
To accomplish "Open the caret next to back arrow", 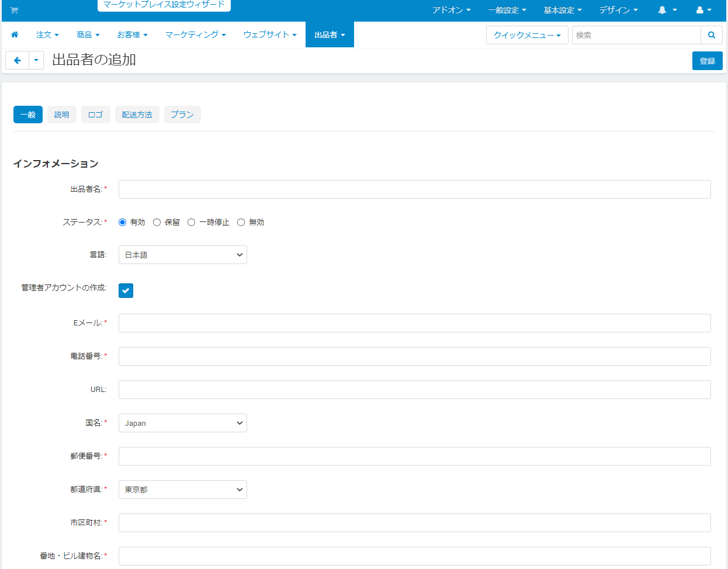I will 36,60.
